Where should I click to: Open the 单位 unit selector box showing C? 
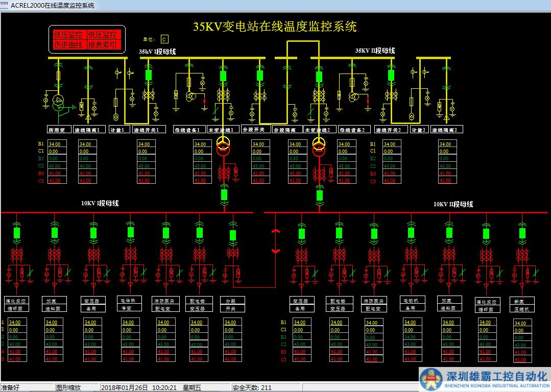[164, 39]
